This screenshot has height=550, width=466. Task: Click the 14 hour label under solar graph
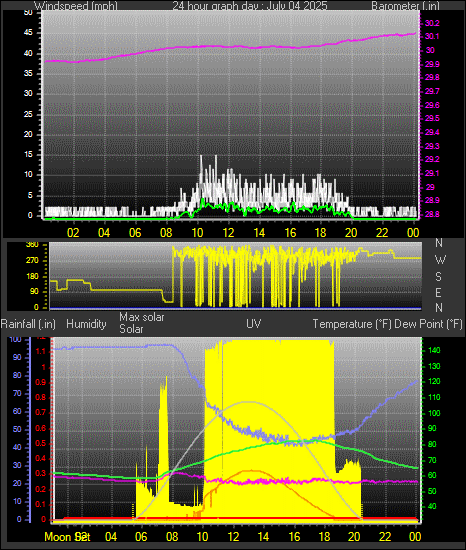(x=263, y=537)
